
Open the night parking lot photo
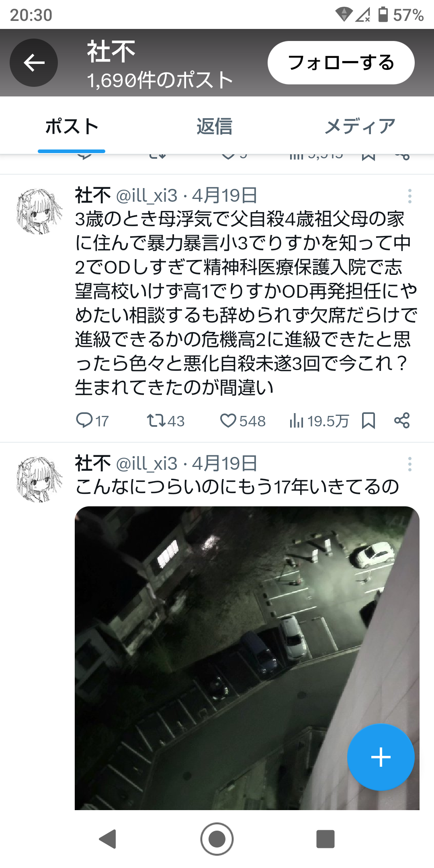[x=247, y=658]
